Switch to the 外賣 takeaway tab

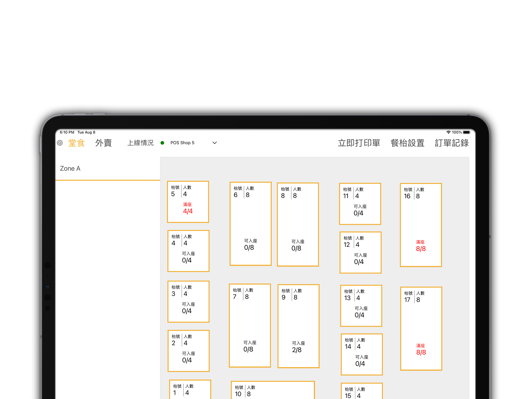click(x=103, y=143)
